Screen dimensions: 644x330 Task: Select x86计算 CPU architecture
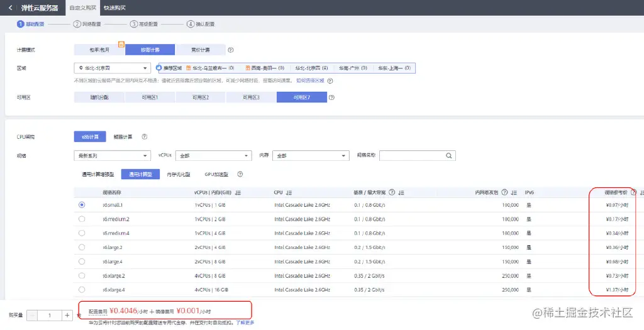(x=90, y=136)
